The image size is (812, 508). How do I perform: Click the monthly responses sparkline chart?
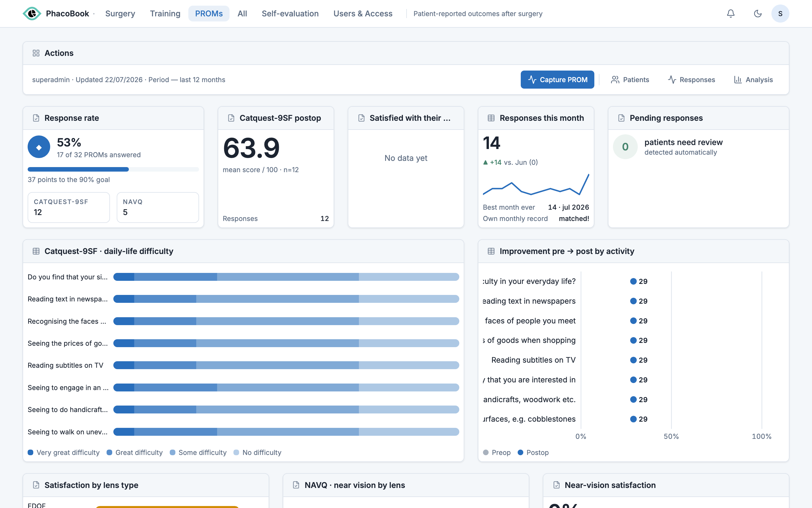point(536,185)
